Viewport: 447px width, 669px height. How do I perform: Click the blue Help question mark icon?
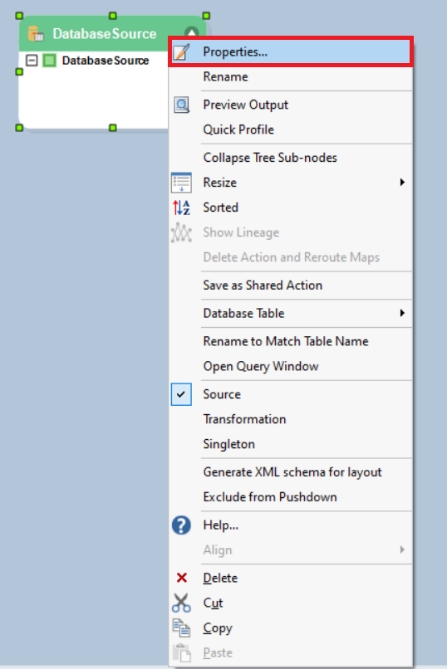(181, 525)
